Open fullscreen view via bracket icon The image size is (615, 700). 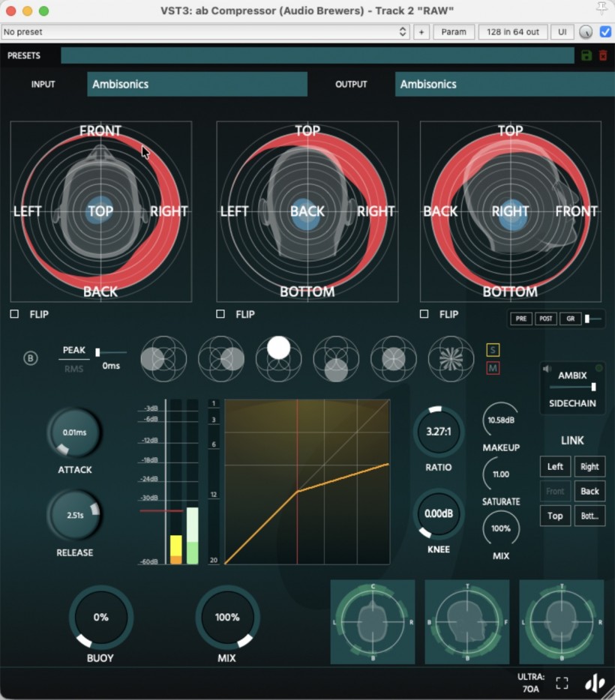(x=562, y=683)
